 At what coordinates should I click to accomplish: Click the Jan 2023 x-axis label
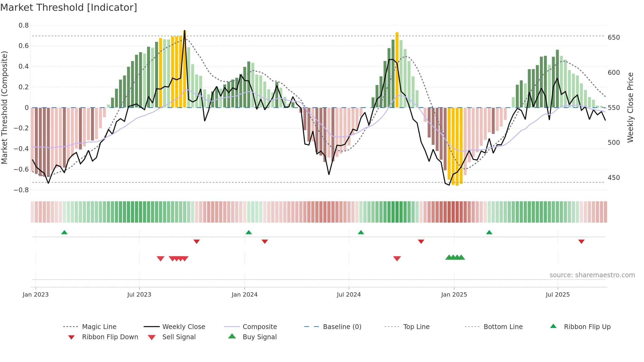click(36, 295)
